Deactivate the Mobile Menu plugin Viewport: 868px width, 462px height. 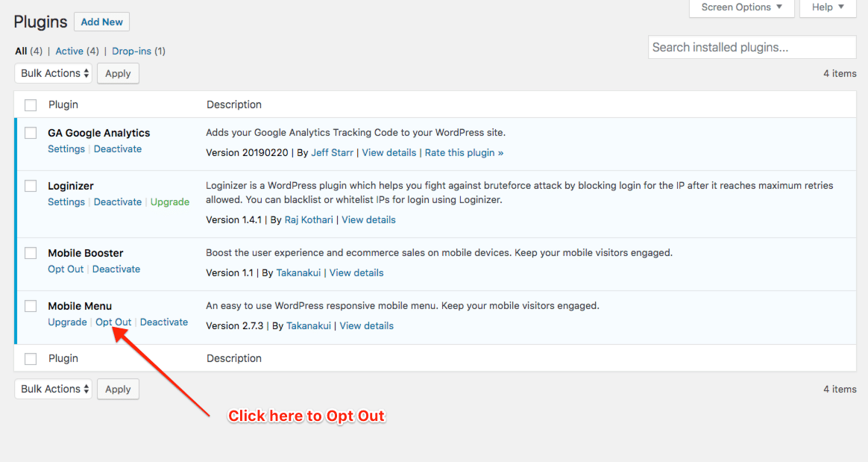(164, 322)
